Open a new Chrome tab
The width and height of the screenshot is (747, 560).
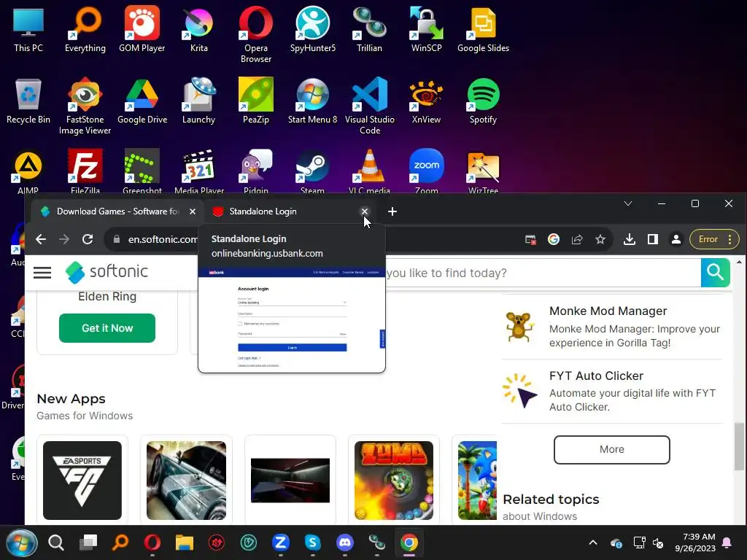tap(392, 211)
